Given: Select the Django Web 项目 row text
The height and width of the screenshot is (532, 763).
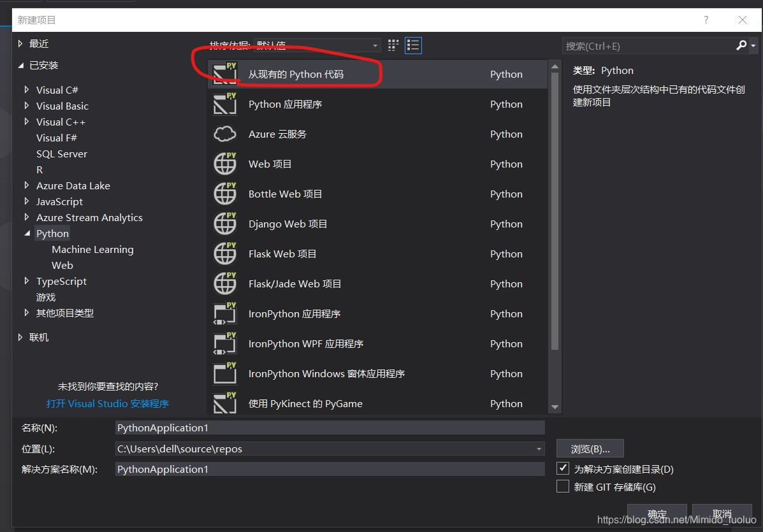Looking at the screenshot, I should tap(287, 224).
